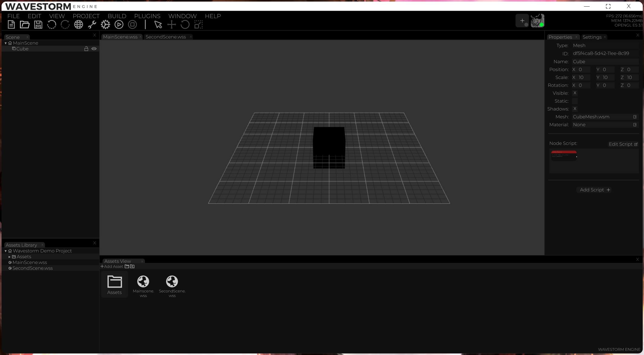The height and width of the screenshot is (355, 644).
Task: Close the Assets Library panel
Action: [95, 243]
